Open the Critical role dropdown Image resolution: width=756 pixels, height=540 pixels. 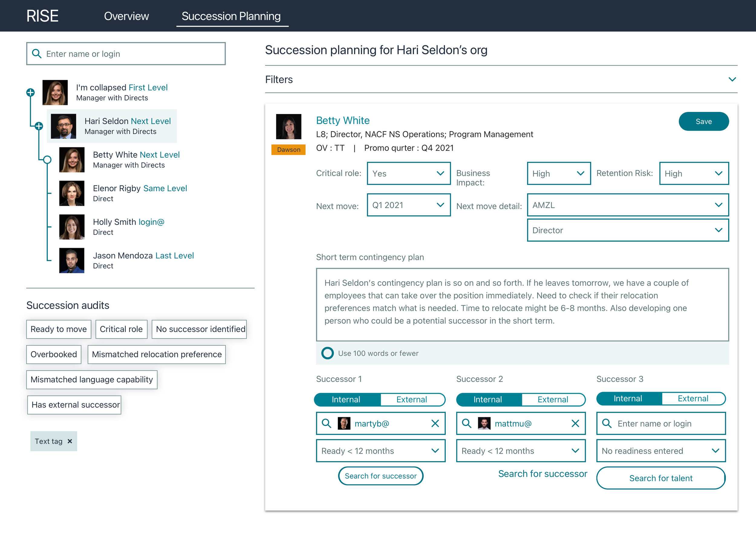pyautogui.click(x=409, y=173)
